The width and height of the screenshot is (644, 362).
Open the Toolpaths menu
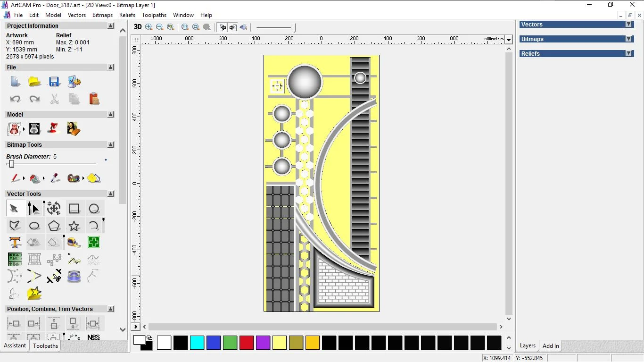[x=154, y=15]
